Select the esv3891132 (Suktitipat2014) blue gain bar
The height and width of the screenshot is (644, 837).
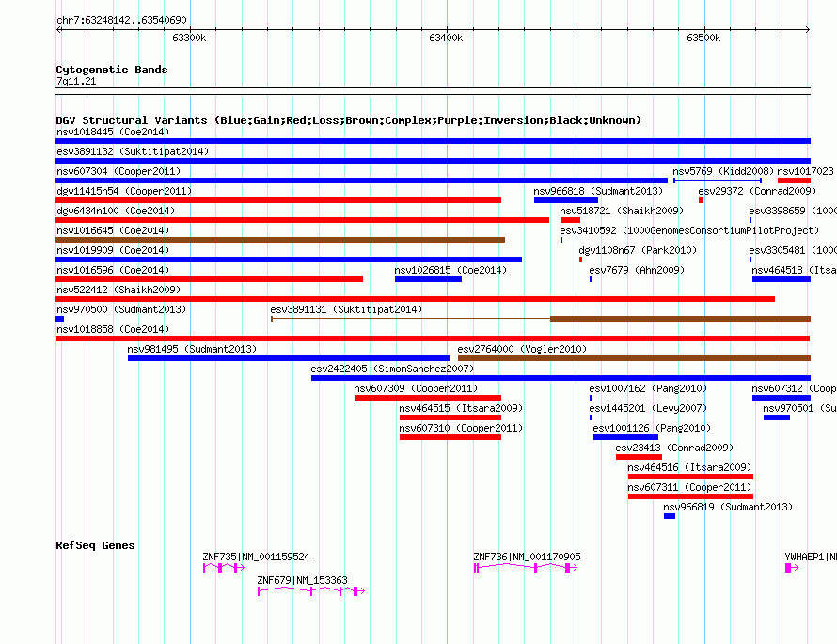(433, 161)
